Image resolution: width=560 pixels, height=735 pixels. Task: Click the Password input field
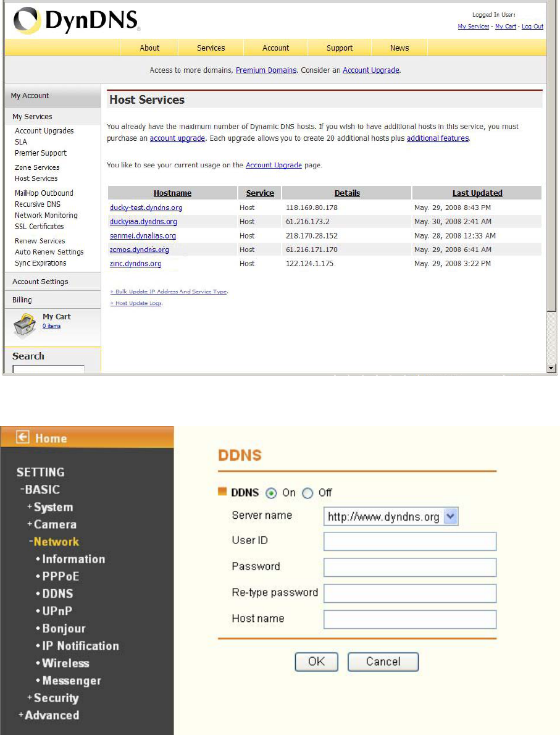pos(409,567)
